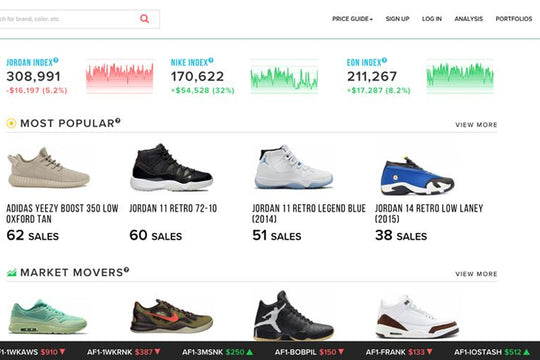Open the Sign Up page
540x360 pixels.
(x=397, y=19)
